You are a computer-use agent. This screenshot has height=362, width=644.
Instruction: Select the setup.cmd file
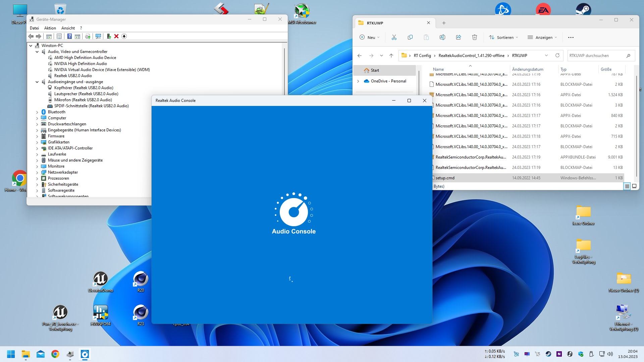tap(445, 178)
